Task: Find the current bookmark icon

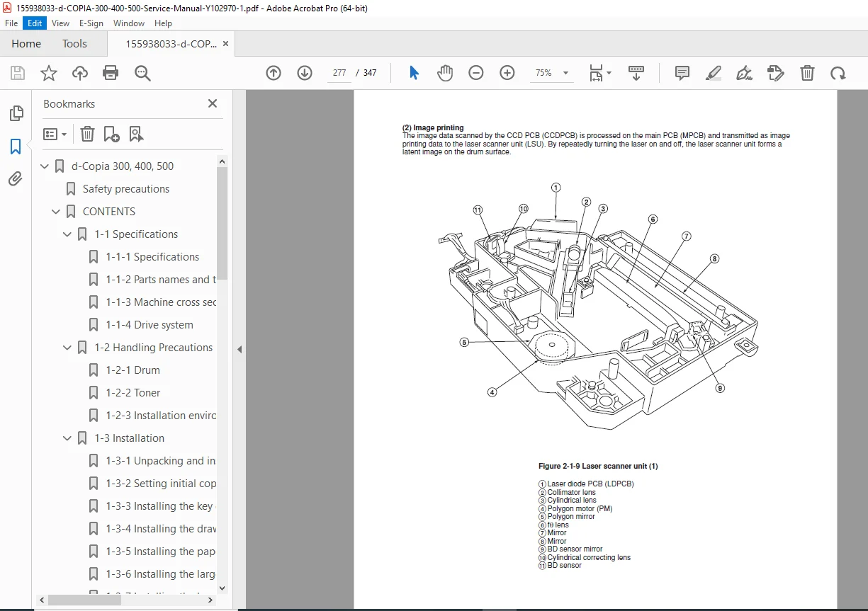Action: click(x=136, y=134)
